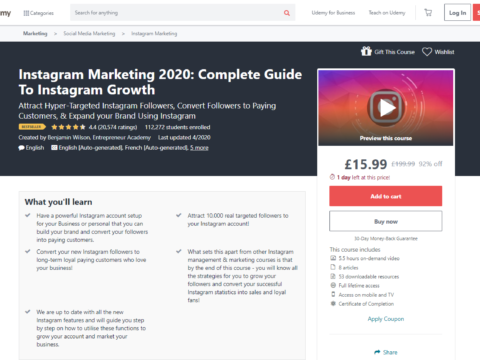This screenshot has width=480, height=360.
Task: Go to Instagram Marketing breadcrumb
Action: point(154,33)
